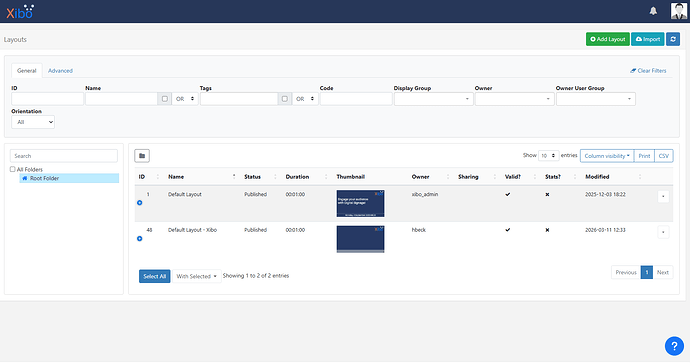Open row action menu for Default Layout
The height and width of the screenshot is (363, 690).
tap(663, 196)
